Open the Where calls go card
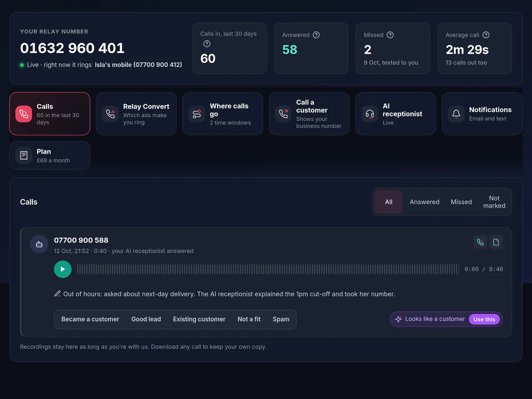 coord(223,113)
